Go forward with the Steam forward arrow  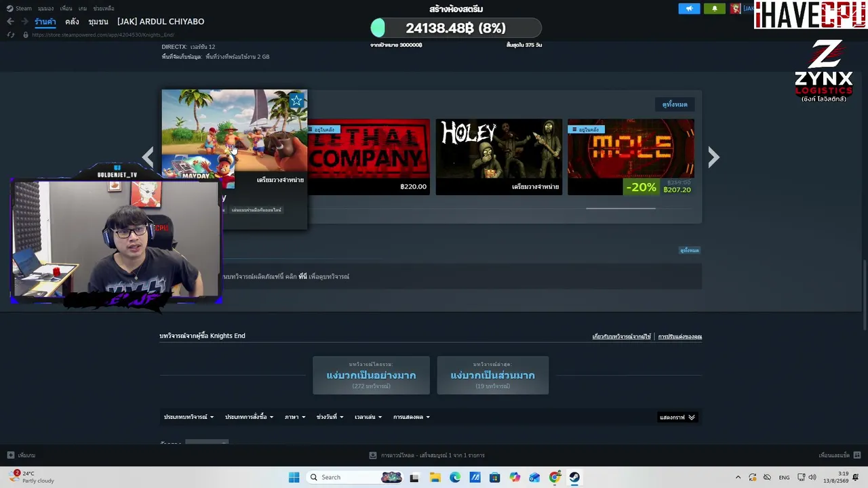click(24, 22)
